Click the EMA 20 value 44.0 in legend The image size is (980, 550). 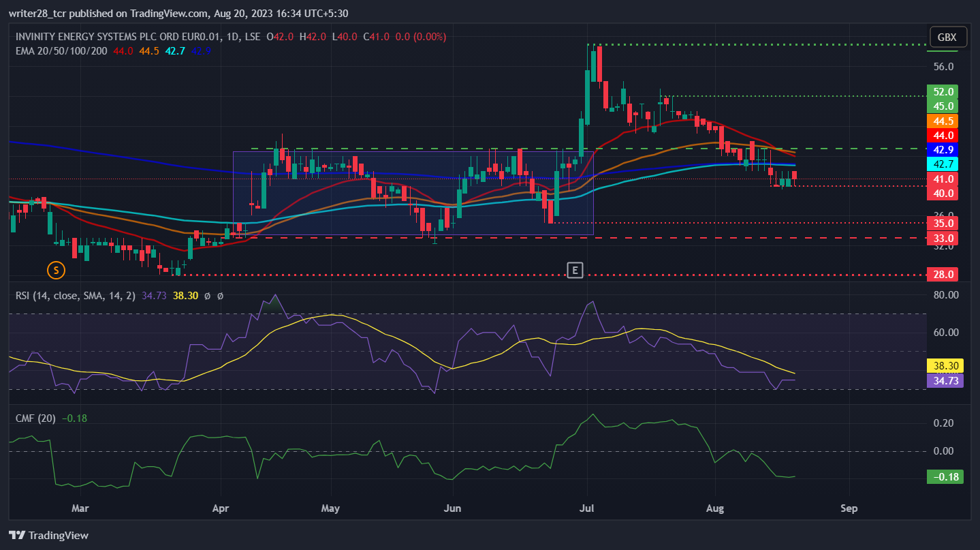pos(123,50)
